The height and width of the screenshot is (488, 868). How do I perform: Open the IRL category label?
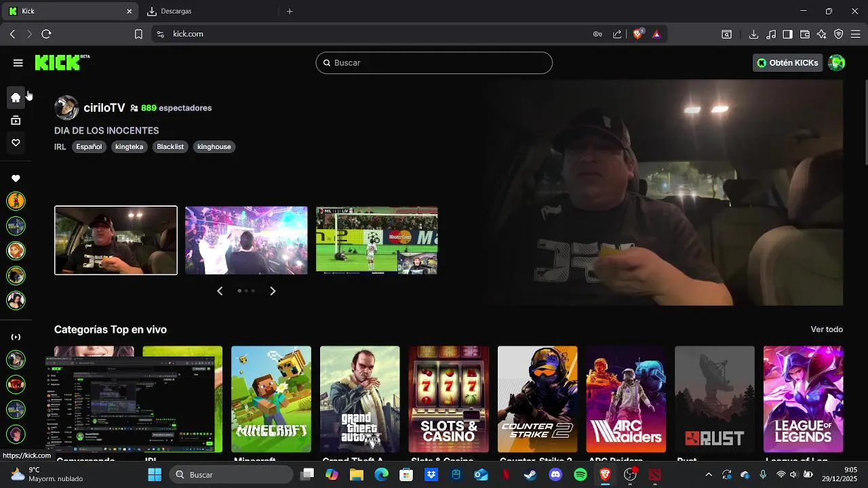click(60, 146)
